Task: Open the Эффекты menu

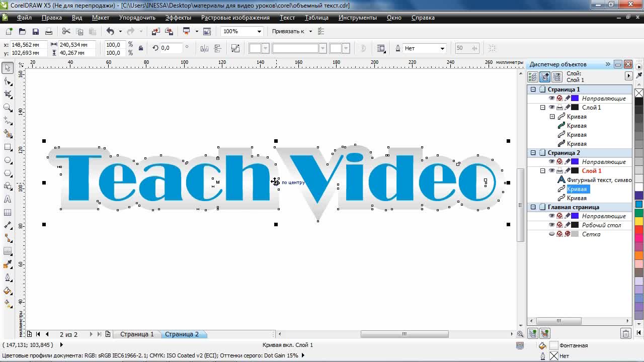Action: pyautogui.click(x=178, y=18)
